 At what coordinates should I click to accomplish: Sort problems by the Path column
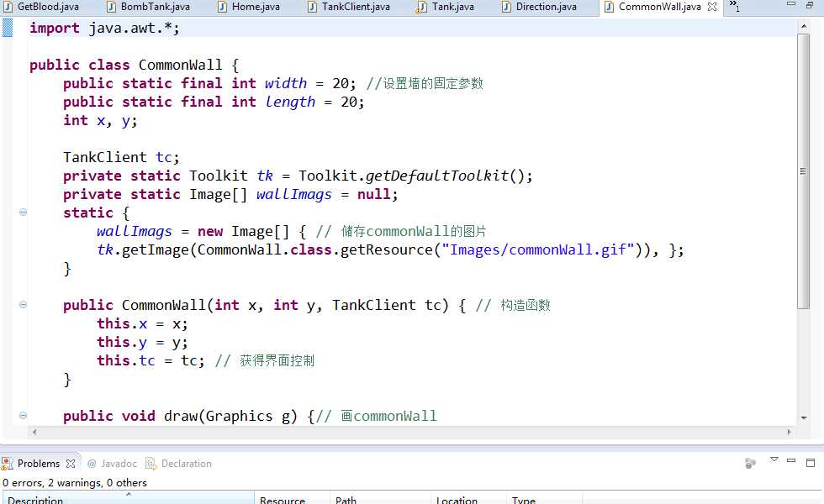click(380, 499)
